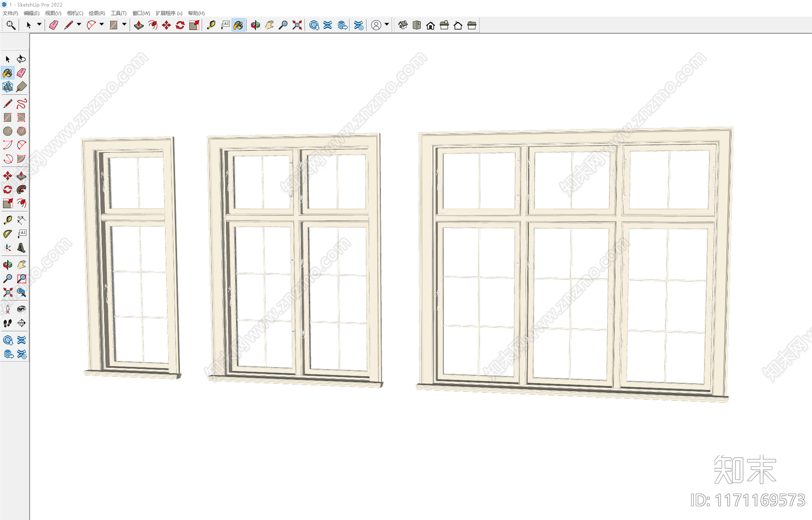Image resolution: width=812 pixels, height=520 pixels.
Task: Select the Circle tool
Action: point(8,131)
